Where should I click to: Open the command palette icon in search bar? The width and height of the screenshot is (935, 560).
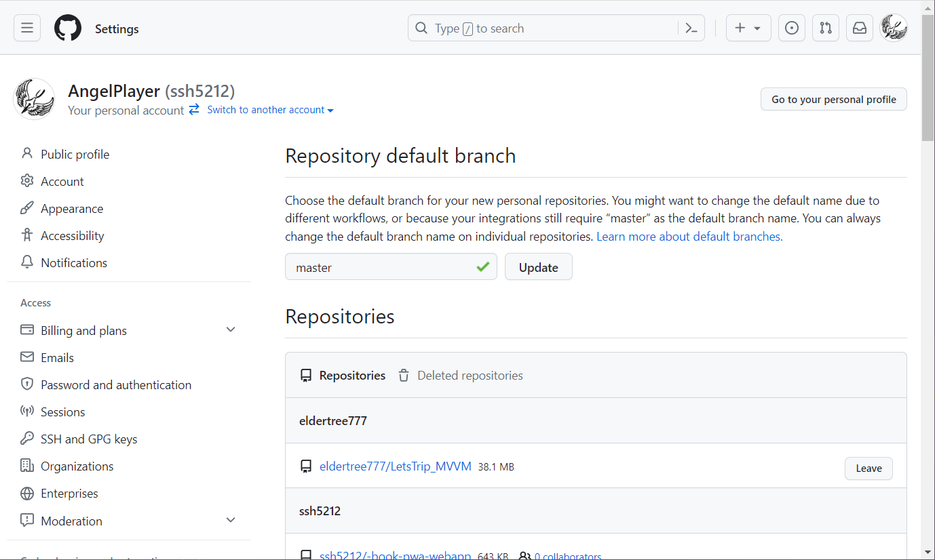691,28
